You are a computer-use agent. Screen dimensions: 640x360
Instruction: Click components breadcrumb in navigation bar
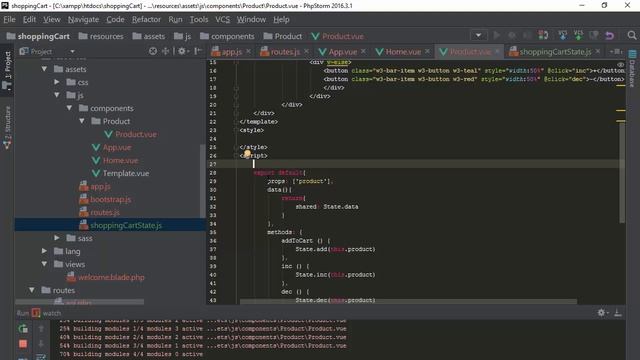(227, 36)
